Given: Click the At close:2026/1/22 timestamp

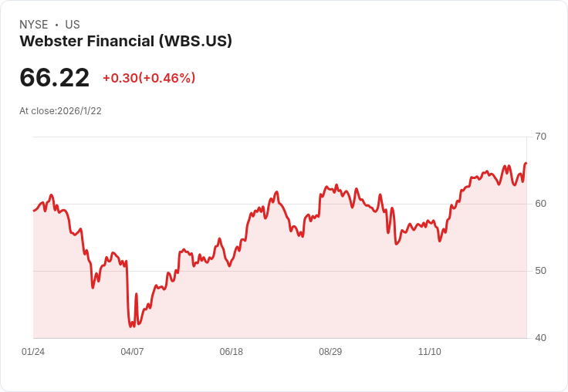Looking at the screenshot, I should tap(60, 111).
